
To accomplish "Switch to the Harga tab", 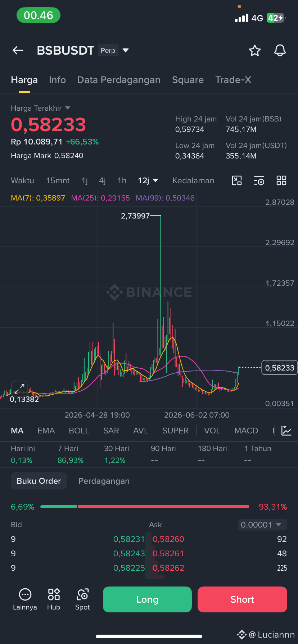I will coord(24,80).
